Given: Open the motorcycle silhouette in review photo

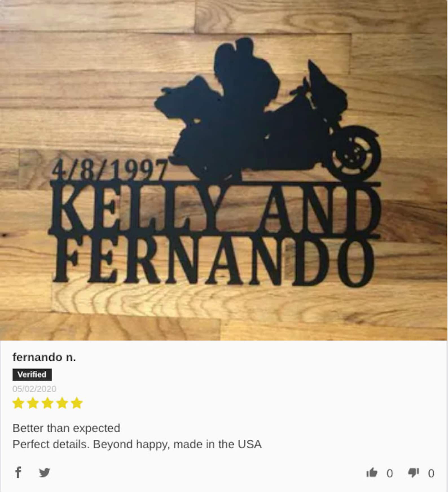Looking at the screenshot, I should click(x=267, y=110).
